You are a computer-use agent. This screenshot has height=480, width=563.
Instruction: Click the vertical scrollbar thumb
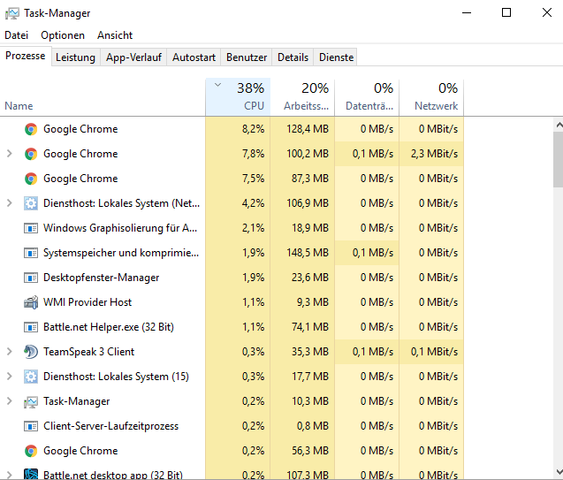pyautogui.click(x=558, y=159)
